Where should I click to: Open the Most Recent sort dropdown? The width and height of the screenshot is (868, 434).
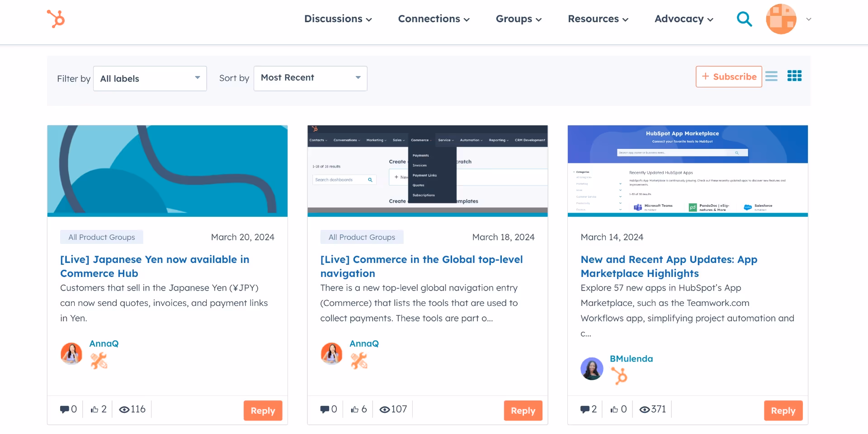click(x=311, y=78)
